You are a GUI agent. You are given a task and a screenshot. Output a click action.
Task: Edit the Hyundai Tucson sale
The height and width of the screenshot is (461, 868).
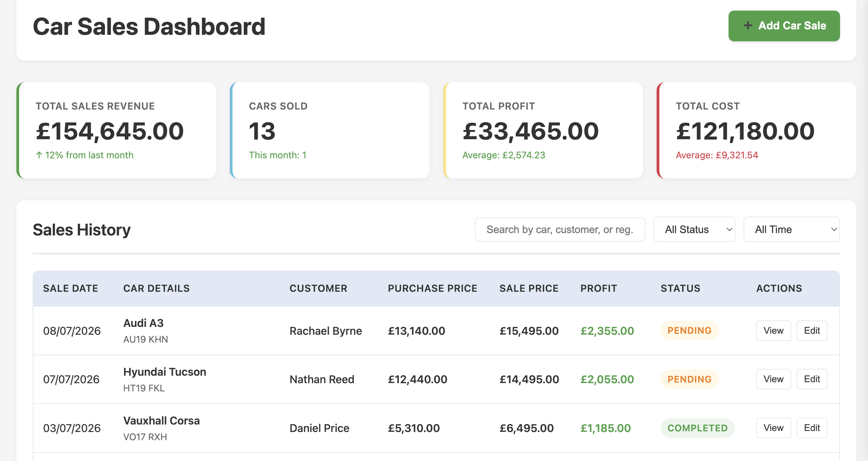(x=812, y=379)
